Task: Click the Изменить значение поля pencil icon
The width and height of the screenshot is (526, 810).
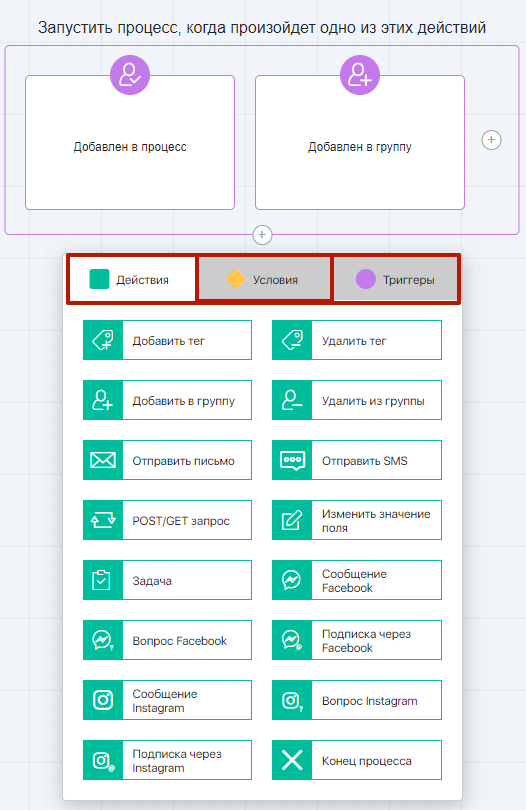Action: (x=292, y=520)
